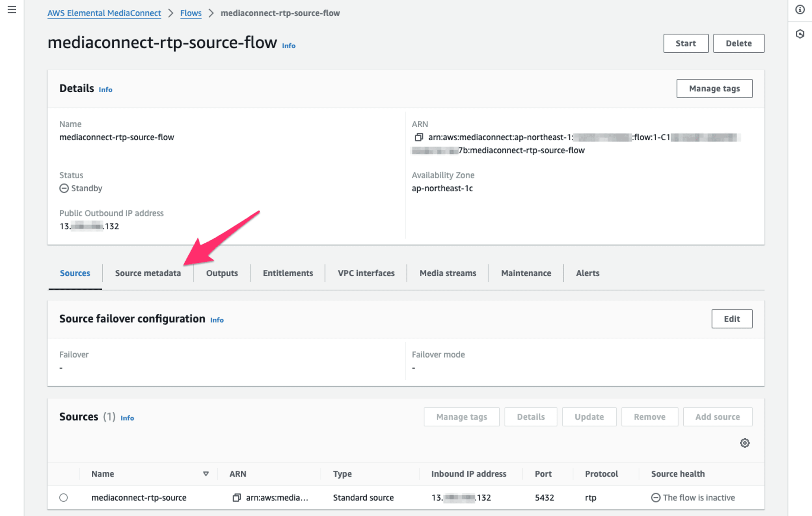Open the info help panel icon
Screen dimensions: 812x516
[800, 10]
